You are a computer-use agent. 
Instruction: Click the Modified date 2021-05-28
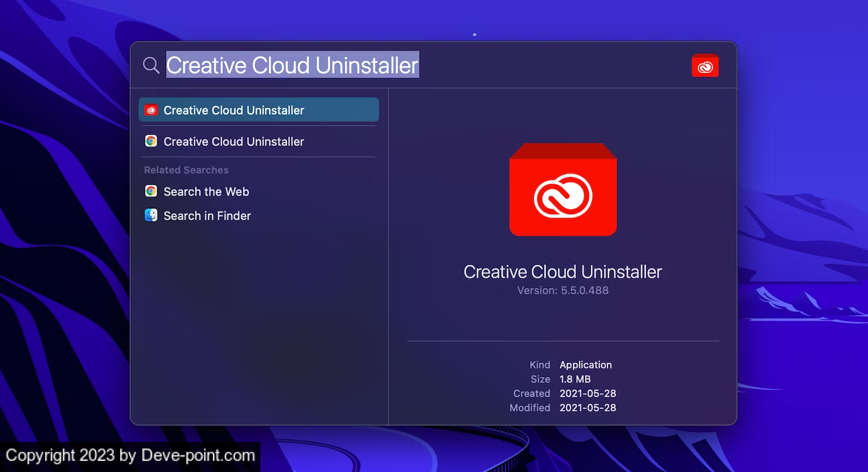tap(588, 408)
